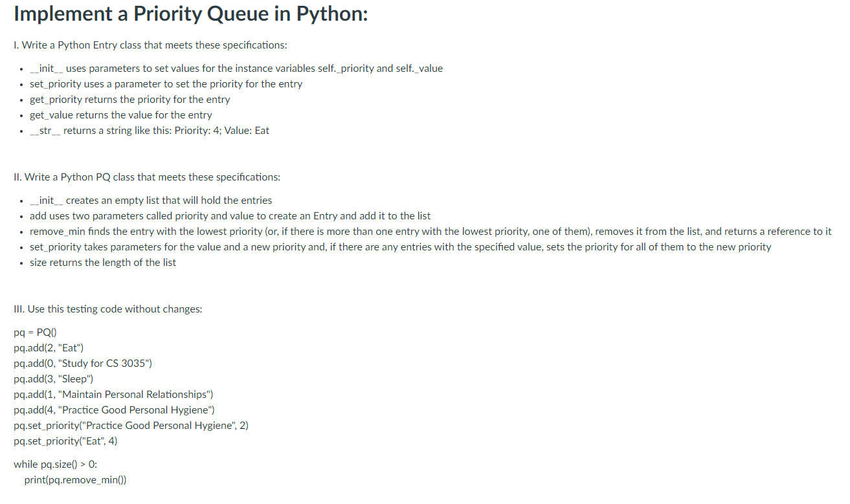
Task: Click the "creates an empty list" bullet
Action: [151, 201]
